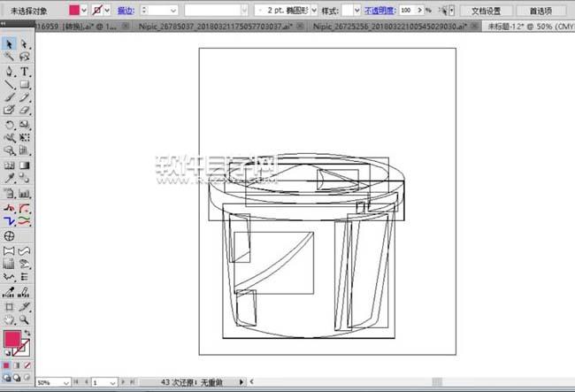Click the opacity value field
This screenshot has width=575, height=392.
point(407,11)
